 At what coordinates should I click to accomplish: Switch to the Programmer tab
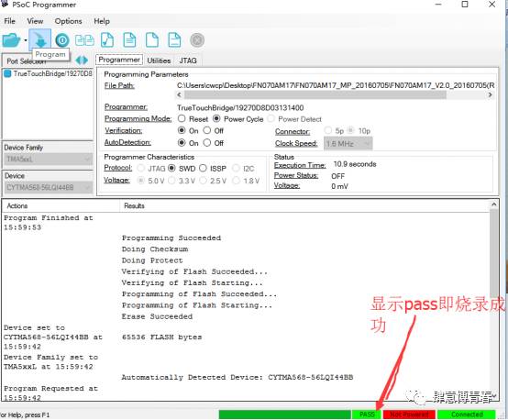pos(119,60)
